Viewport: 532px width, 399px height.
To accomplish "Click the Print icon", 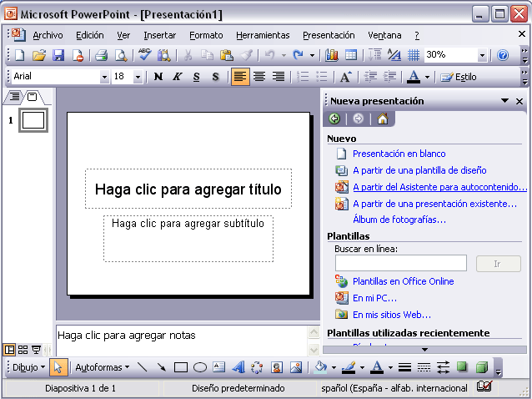I will (101, 55).
